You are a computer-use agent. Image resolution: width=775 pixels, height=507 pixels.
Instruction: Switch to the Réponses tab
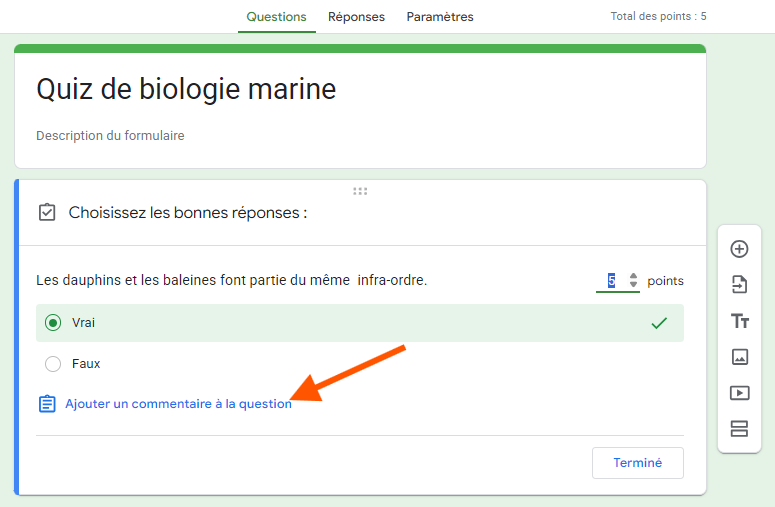click(356, 17)
